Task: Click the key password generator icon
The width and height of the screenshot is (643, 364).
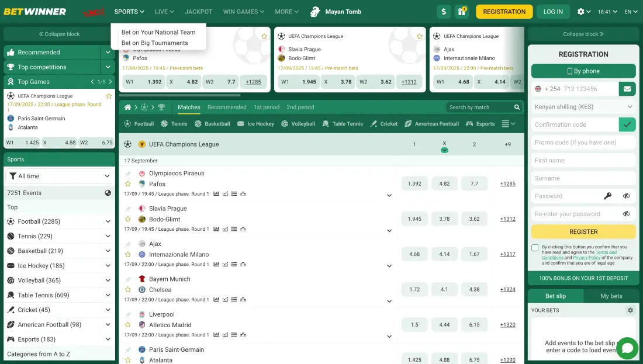Action: point(608,196)
